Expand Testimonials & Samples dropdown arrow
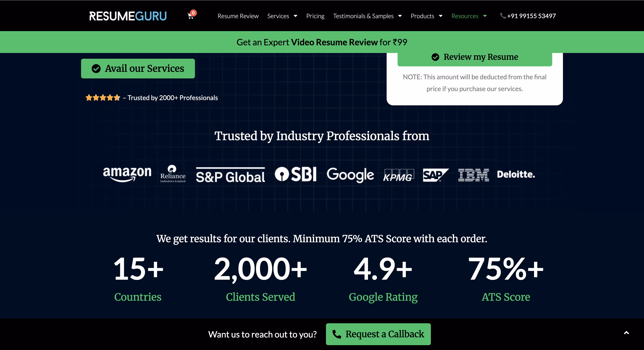The width and height of the screenshot is (644, 350). [x=400, y=16]
